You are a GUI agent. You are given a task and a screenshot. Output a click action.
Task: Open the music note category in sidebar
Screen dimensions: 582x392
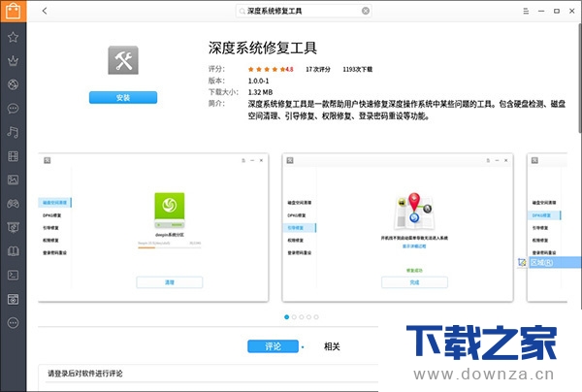tap(13, 132)
